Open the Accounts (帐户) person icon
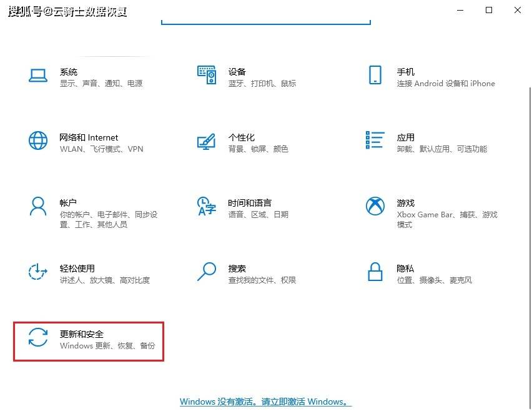The height and width of the screenshot is (419, 532). coord(38,206)
